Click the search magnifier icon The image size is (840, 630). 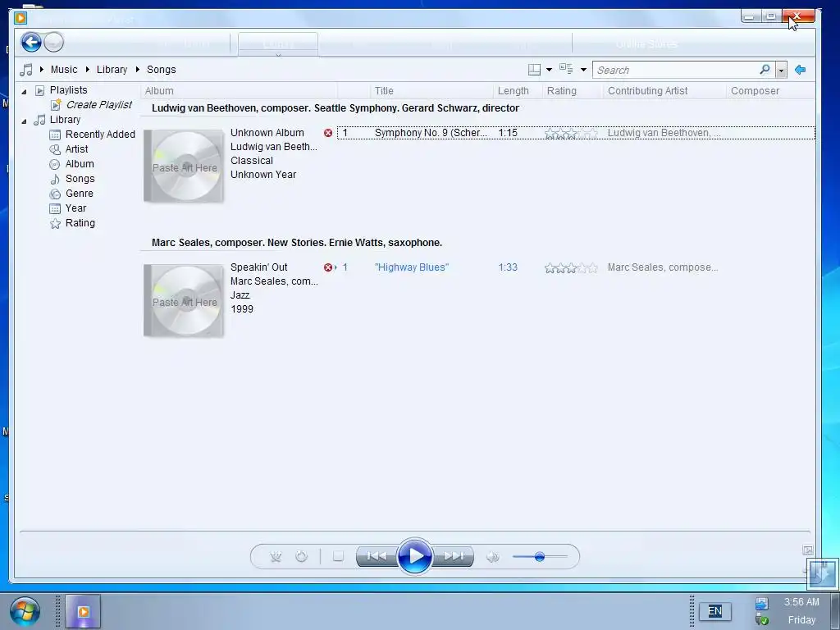click(x=765, y=70)
